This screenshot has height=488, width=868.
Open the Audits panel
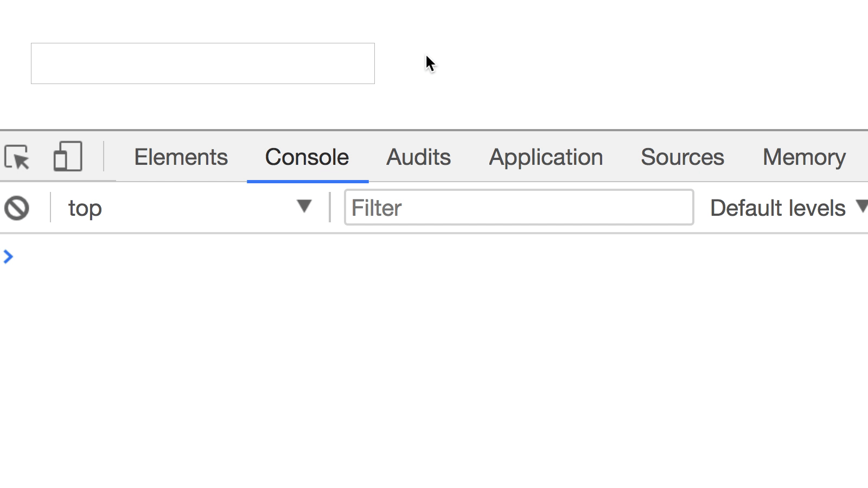point(418,157)
